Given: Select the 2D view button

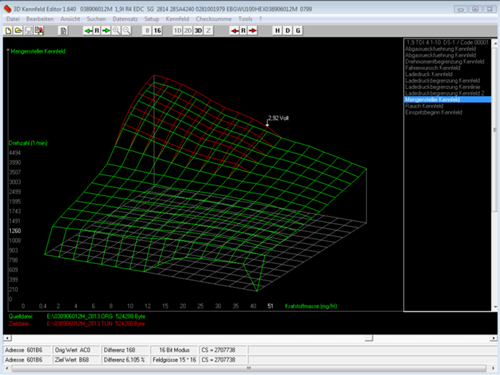Looking at the screenshot, I should [188, 31].
